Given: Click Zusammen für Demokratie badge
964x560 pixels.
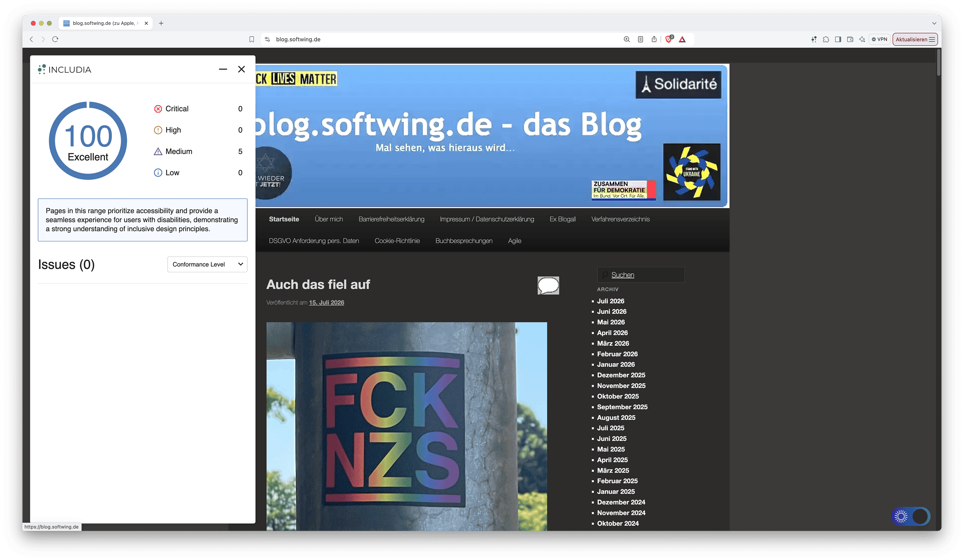Looking at the screenshot, I should click(x=624, y=190).
